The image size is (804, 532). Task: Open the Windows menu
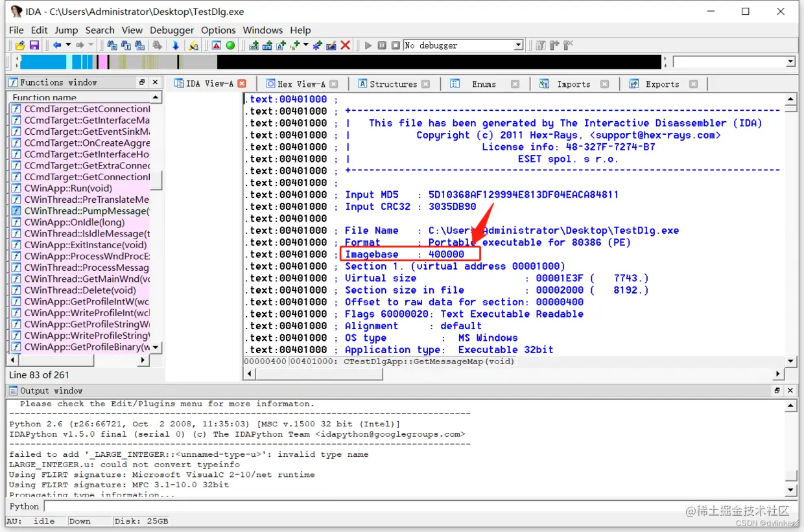[263, 30]
